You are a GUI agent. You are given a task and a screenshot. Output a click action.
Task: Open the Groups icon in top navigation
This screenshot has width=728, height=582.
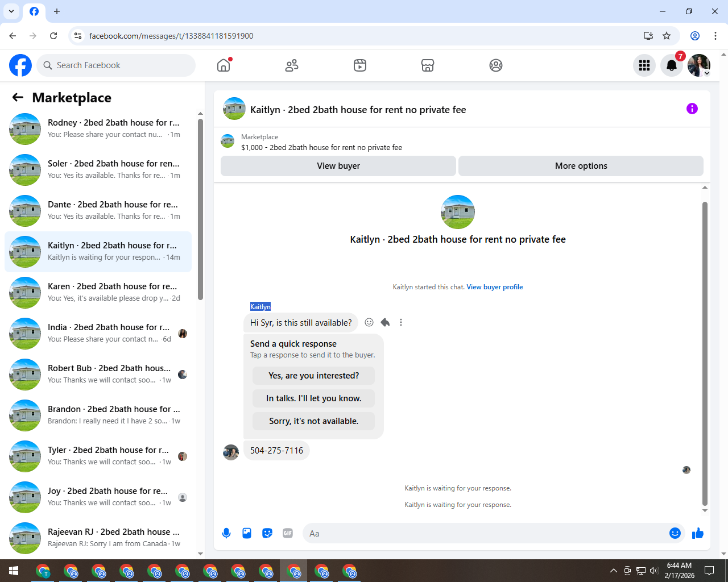point(496,65)
